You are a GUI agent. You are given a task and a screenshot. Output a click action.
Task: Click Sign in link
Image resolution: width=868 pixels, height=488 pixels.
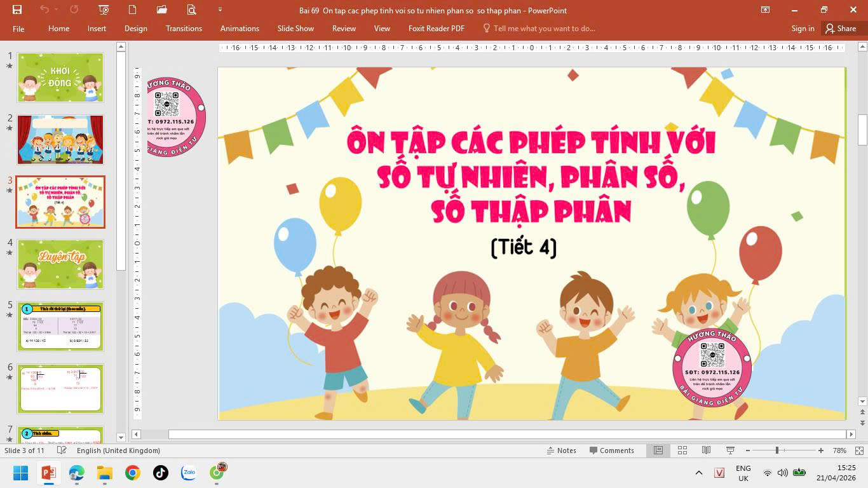pyautogui.click(x=803, y=29)
